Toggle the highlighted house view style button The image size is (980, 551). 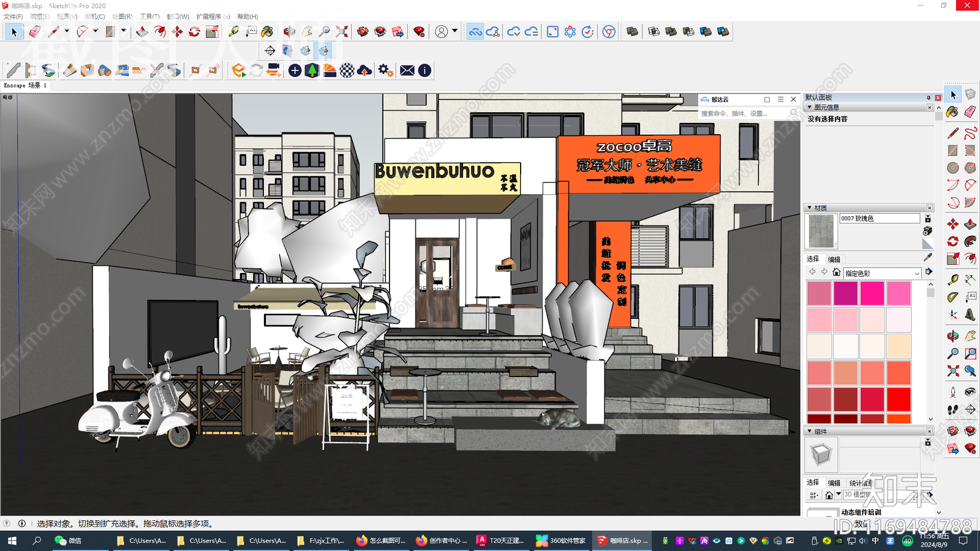[x=324, y=50]
